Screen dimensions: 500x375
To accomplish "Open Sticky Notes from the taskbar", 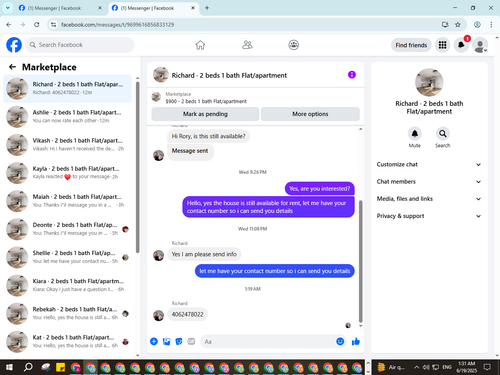I will click(60, 367).
